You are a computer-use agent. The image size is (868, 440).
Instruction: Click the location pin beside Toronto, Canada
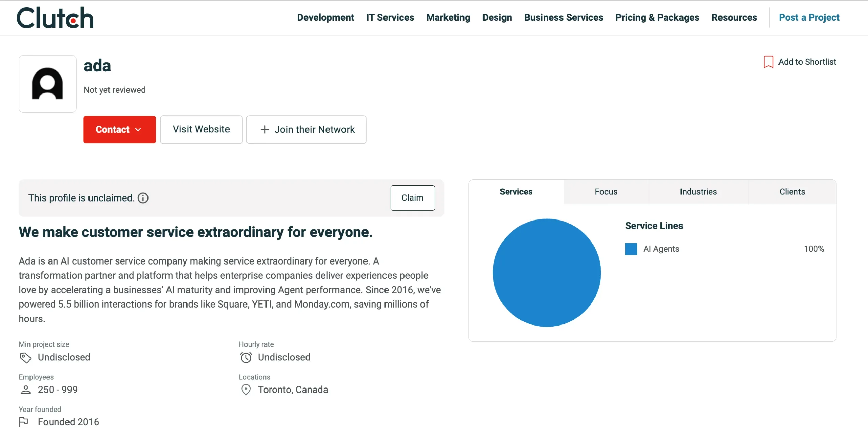click(x=245, y=390)
